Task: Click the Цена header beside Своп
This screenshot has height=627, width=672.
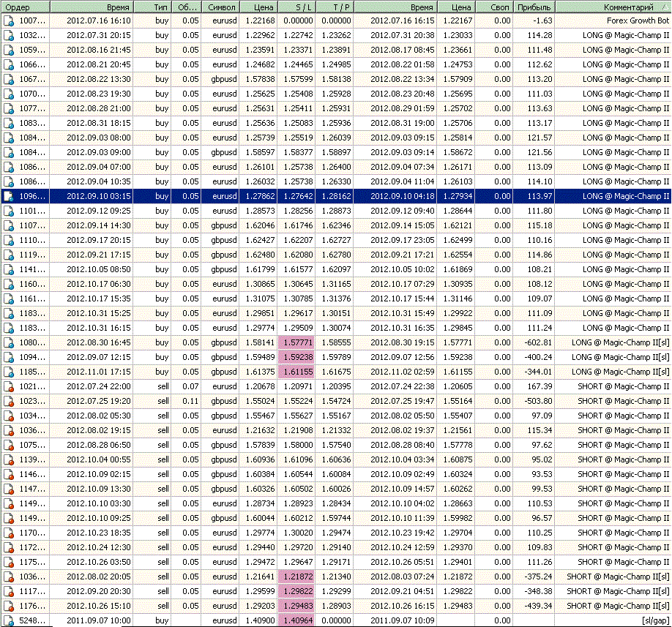Action: tap(457, 7)
